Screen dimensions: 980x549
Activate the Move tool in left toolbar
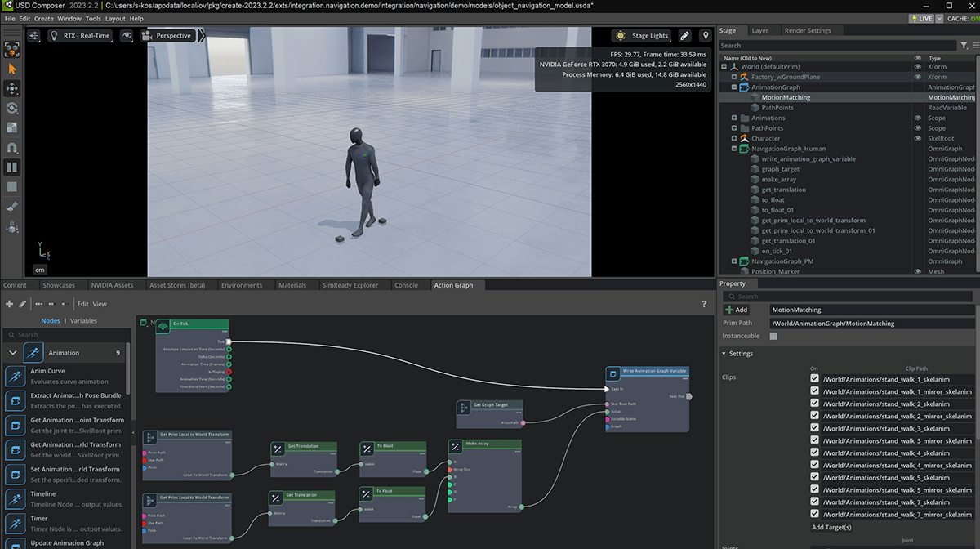click(12, 88)
